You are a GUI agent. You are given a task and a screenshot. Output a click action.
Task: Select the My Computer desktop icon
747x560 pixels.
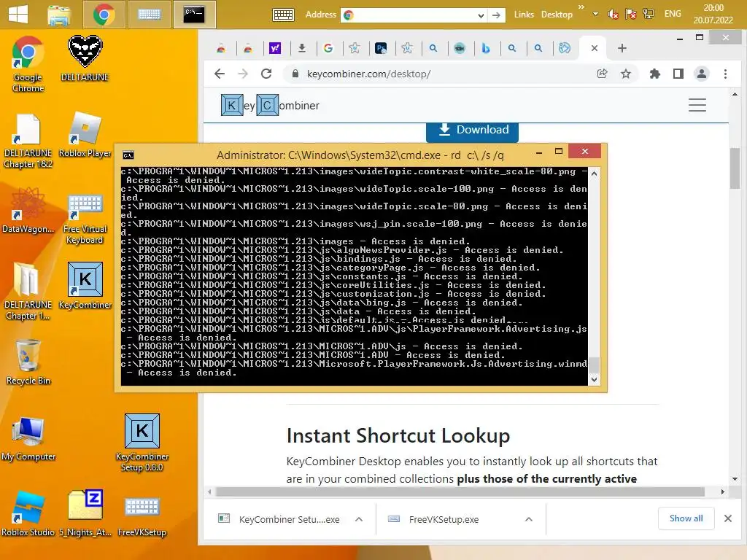[28, 438]
